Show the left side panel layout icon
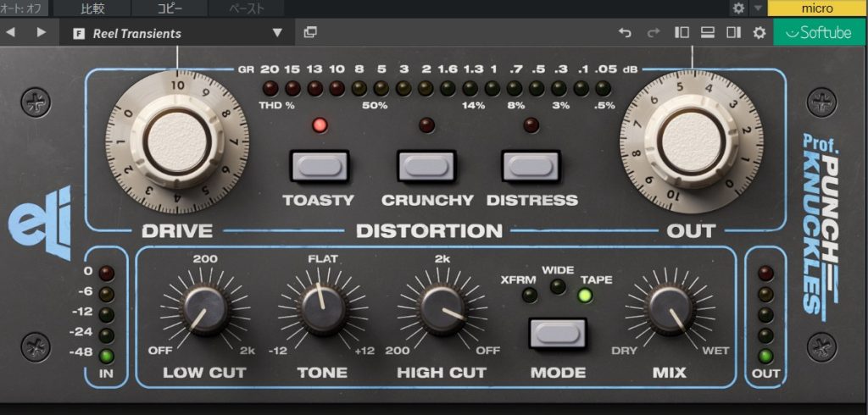Image resolution: width=868 pixels, height=415 pixels. 682,33
